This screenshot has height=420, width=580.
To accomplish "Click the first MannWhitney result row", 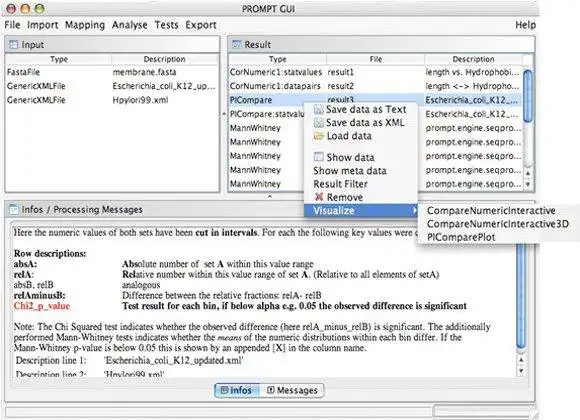I will 266,128.
